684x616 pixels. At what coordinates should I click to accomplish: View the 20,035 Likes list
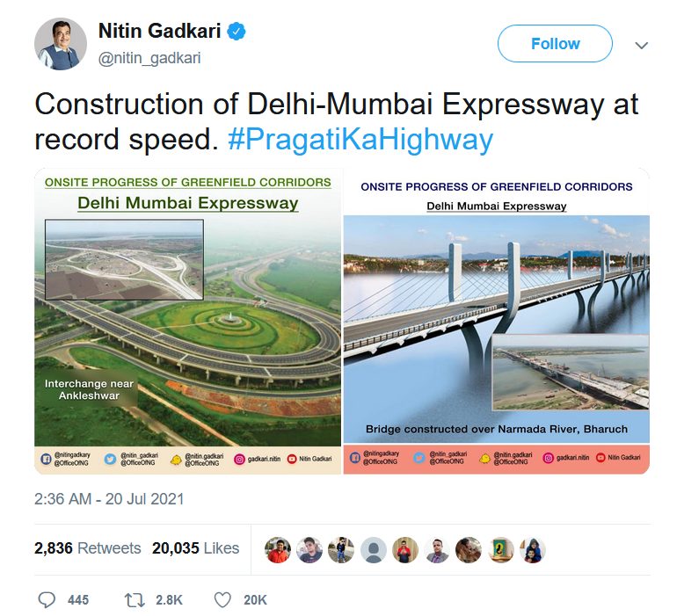195,548
